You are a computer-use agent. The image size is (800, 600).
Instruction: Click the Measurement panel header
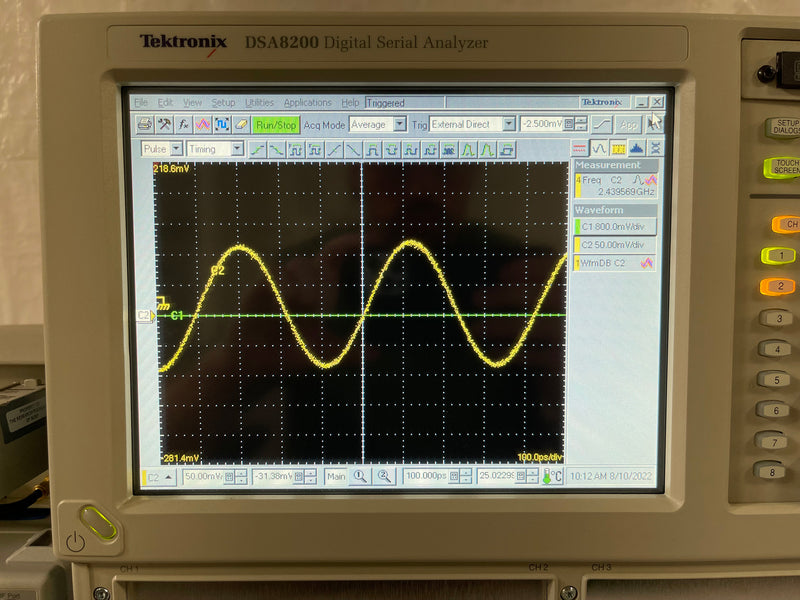(615, 165)
